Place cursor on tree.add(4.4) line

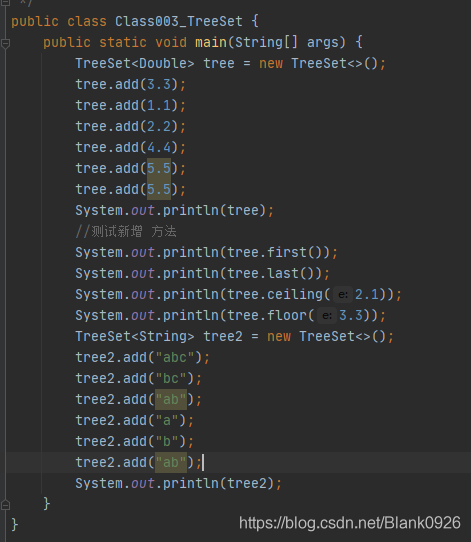pos(131,148)
